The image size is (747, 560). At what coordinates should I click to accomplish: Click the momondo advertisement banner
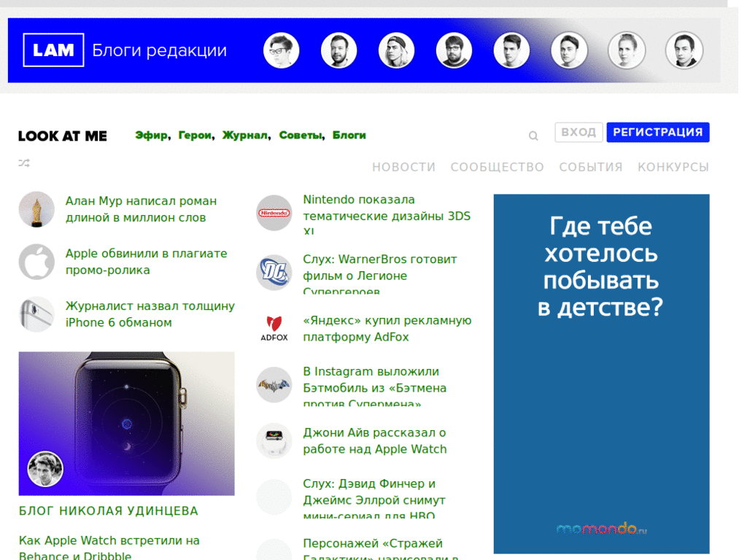[602, 374]
